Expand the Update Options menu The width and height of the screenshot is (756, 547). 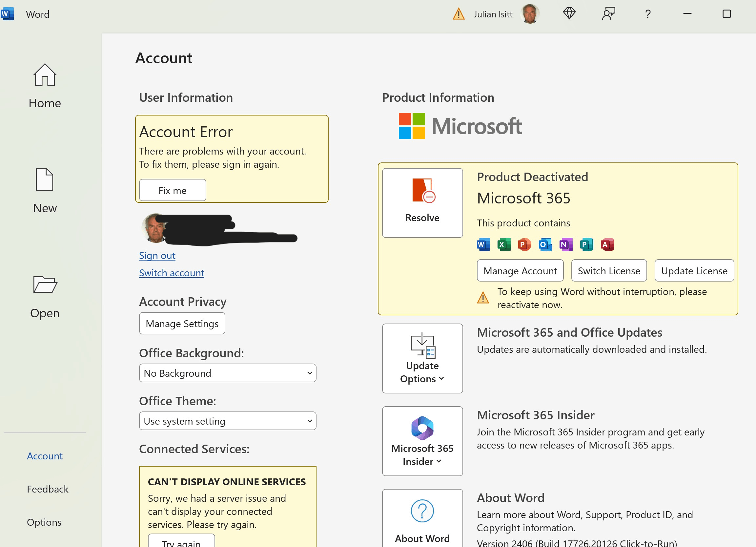click(422, 358)
